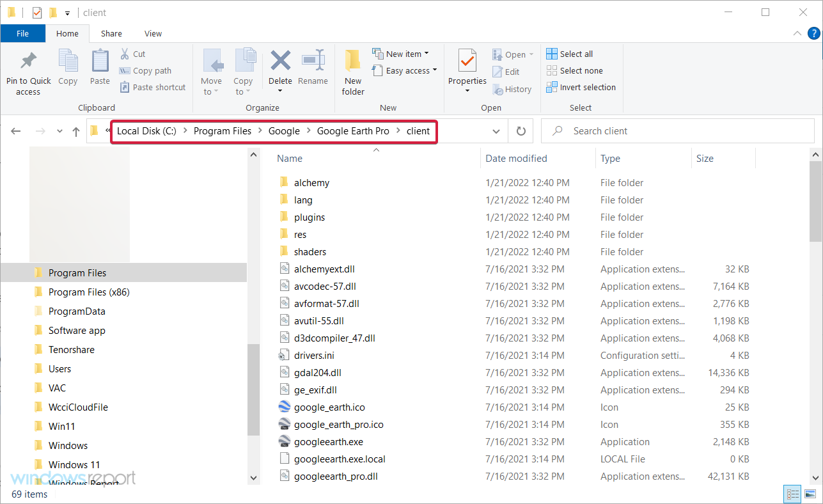Click the History button in ribbon
Screen dimensions: 823x504
coord(512,90)
